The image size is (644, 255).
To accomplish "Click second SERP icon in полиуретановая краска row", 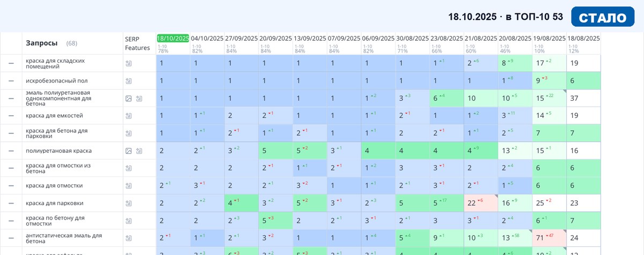I will tap(139, 151).
